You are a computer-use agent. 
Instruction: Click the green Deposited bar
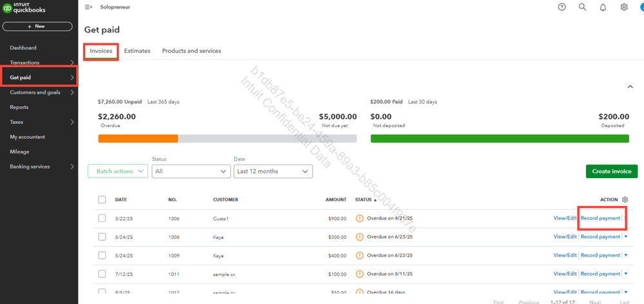pos(500,139)
